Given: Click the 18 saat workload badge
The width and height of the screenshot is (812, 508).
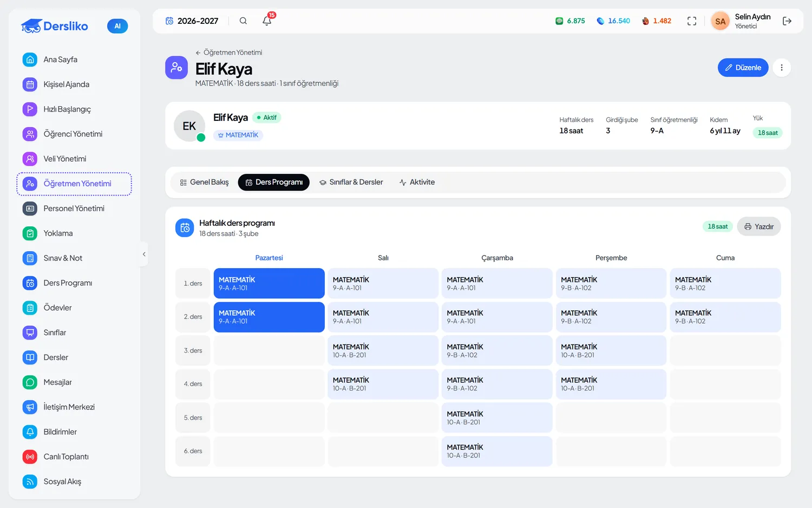Looking at the screenshot, I should (768, 133).
